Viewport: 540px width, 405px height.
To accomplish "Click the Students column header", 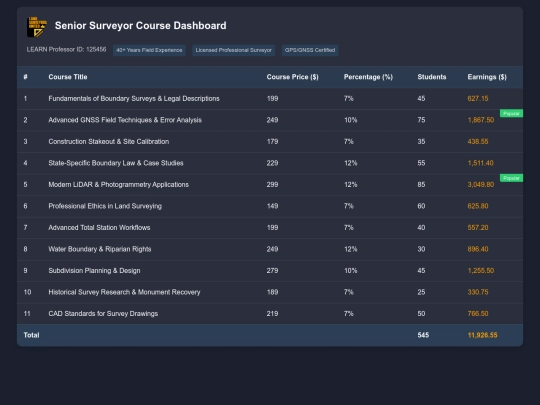I will point(432,77).
